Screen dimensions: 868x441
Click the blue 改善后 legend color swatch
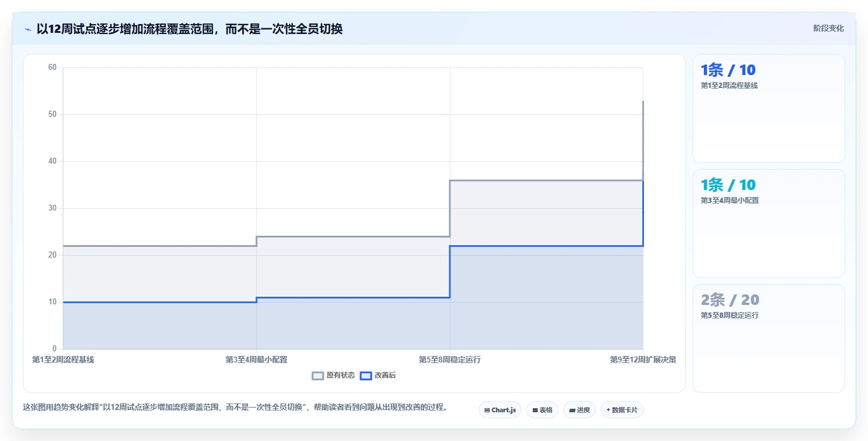click(x=366, y=375)
